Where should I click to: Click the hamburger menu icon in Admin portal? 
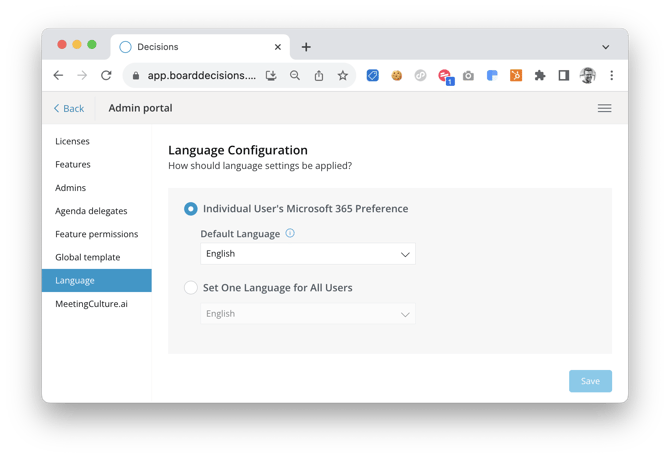[x=604, y=108]
